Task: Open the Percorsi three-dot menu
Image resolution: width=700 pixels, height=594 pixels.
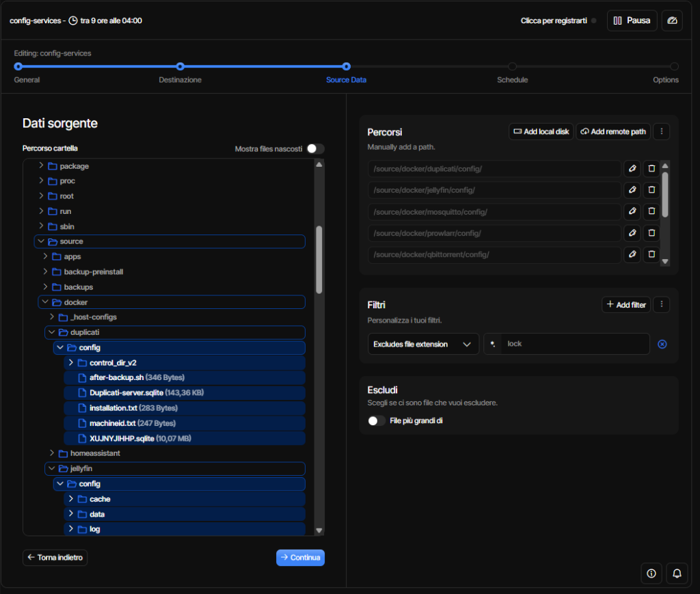Action: [x=662, y=132]
